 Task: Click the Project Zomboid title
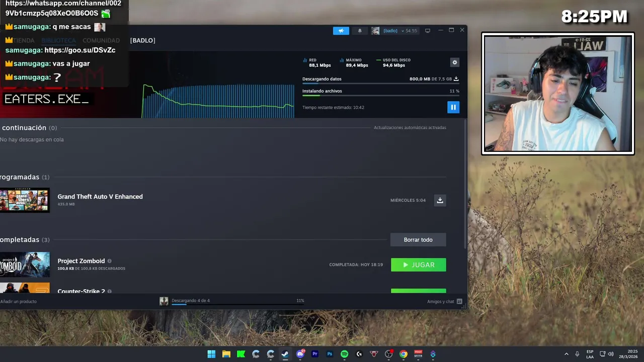[81, 261]
